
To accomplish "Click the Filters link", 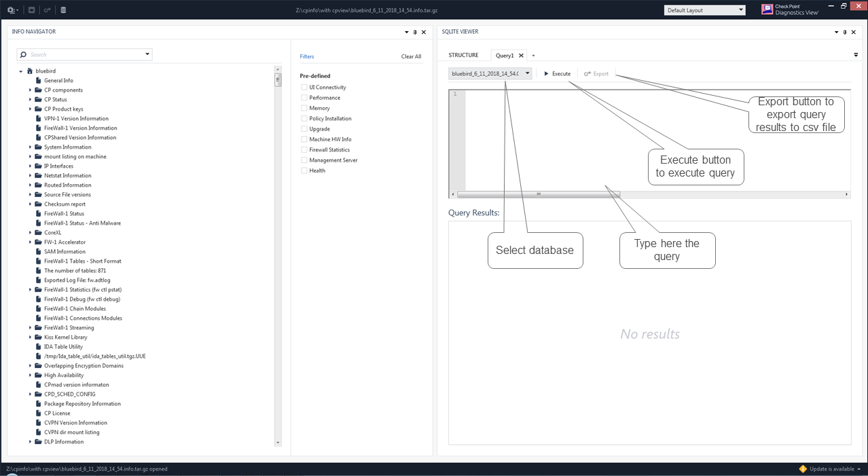I will tap(307, 56).
